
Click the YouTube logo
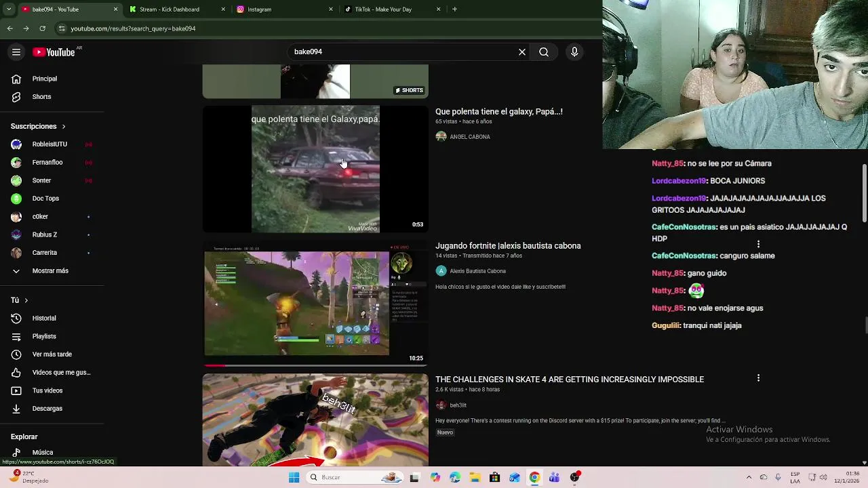[x=54, y=52]
